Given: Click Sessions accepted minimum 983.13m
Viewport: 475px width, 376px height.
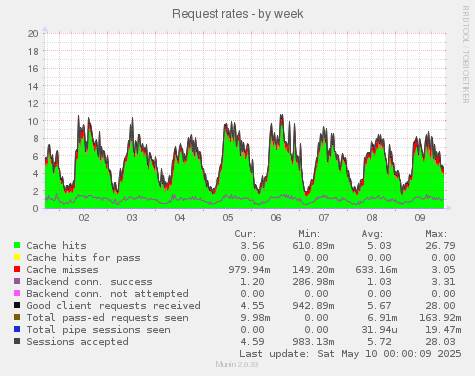Looking at the screenshot, I should pos(313,342).
